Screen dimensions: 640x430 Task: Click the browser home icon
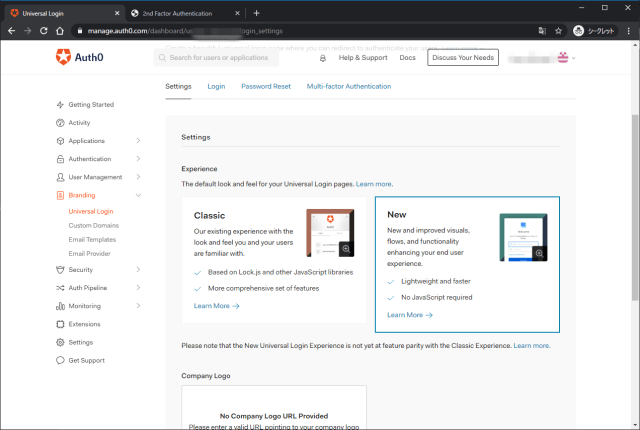point(60,31)
